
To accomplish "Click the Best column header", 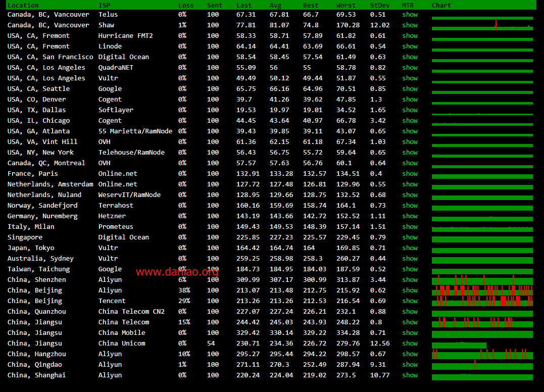I will pos(311,6).
